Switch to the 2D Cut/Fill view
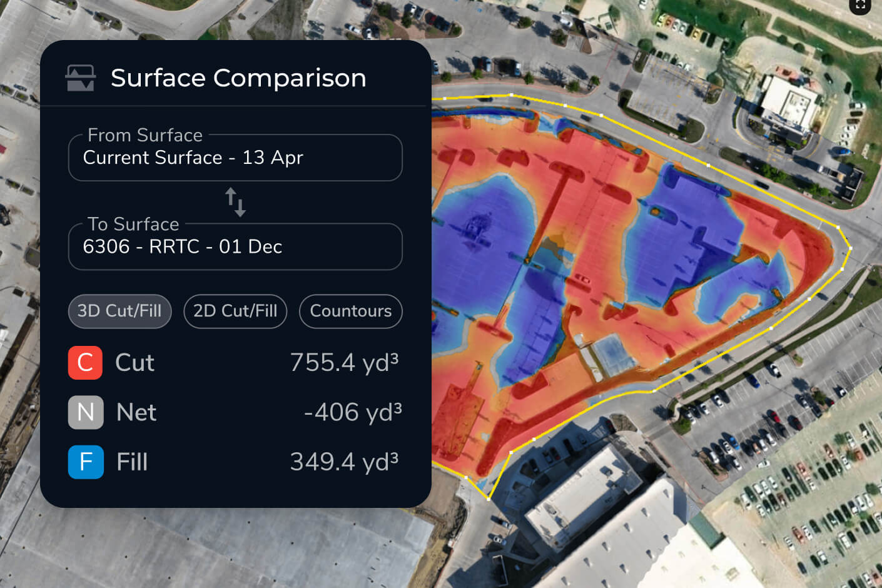Image resolution: width=882 pixels, height=588 pixels. click(x=235, y=311)
